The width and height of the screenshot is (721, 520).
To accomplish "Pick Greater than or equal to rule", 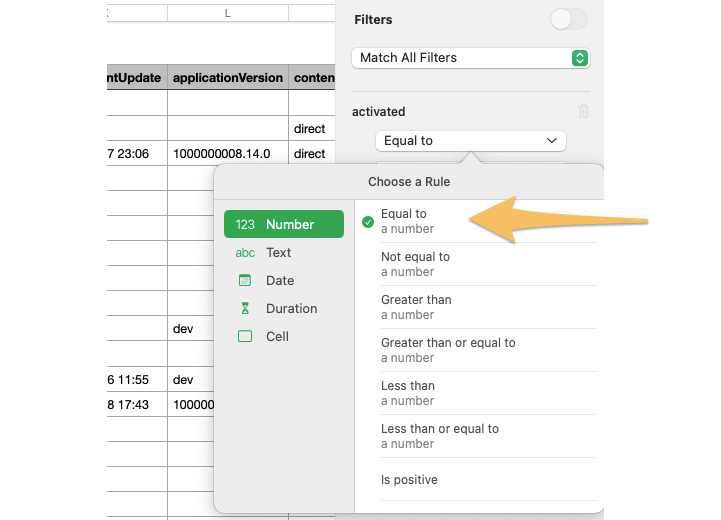I will 447,350.
